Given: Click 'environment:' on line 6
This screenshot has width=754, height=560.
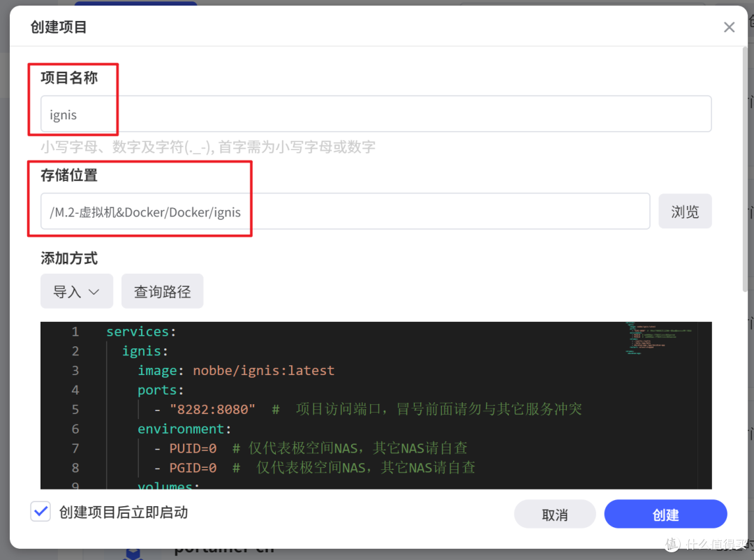Looking at the screenshot, I should [184, 429].
